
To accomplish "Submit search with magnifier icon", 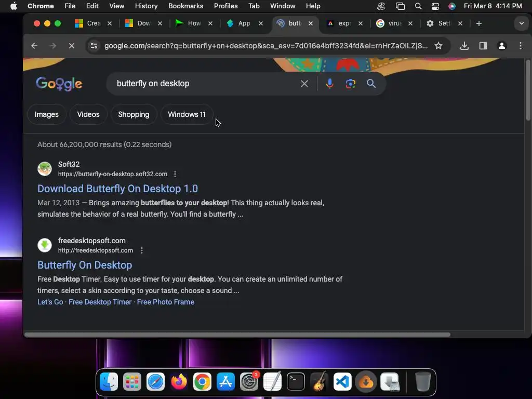I will point(371,84).
